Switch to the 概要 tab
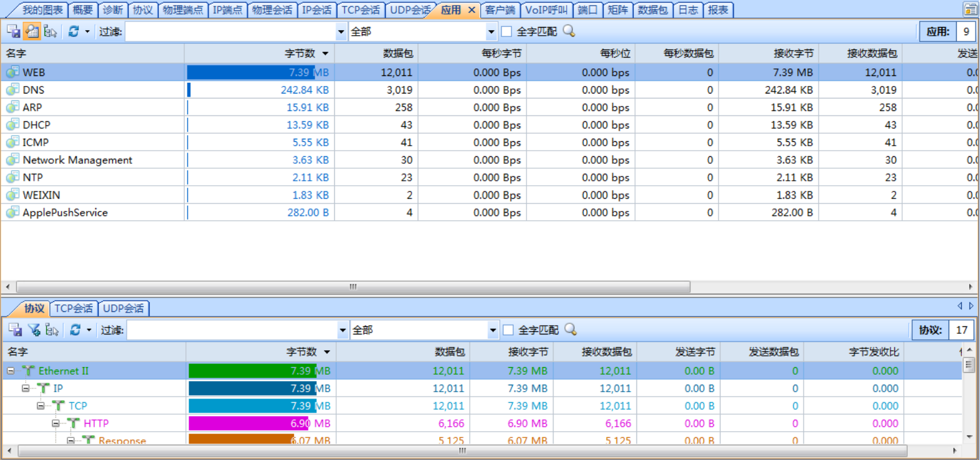980x460 pixels. (82, 10)
